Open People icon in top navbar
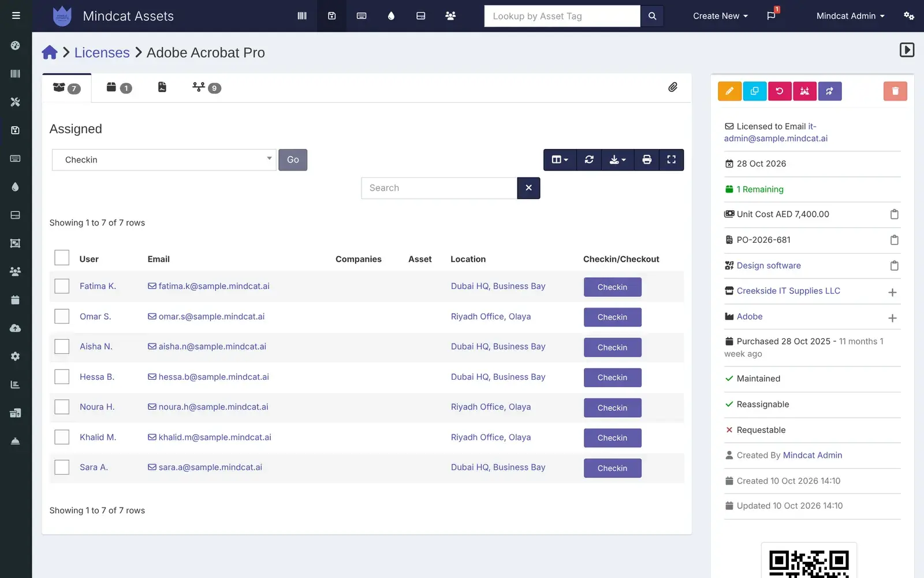The image size is (924, 578). tap(450, 16)
